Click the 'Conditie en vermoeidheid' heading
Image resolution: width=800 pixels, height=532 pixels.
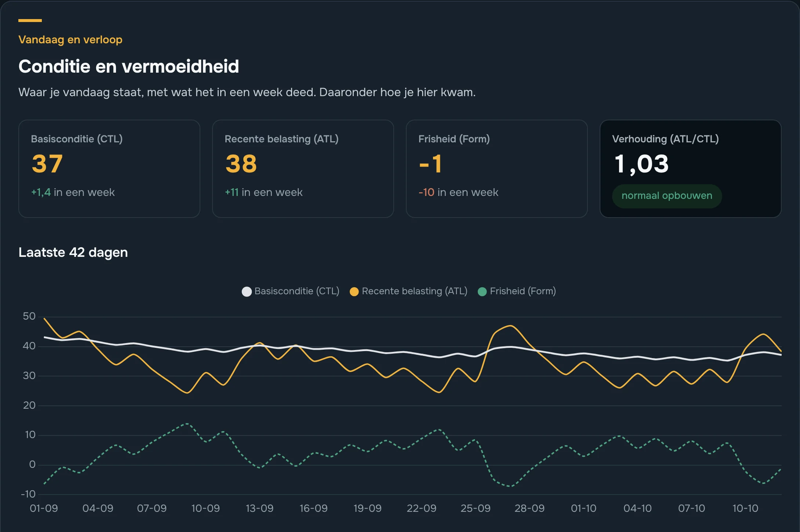[x=129, y=66]
